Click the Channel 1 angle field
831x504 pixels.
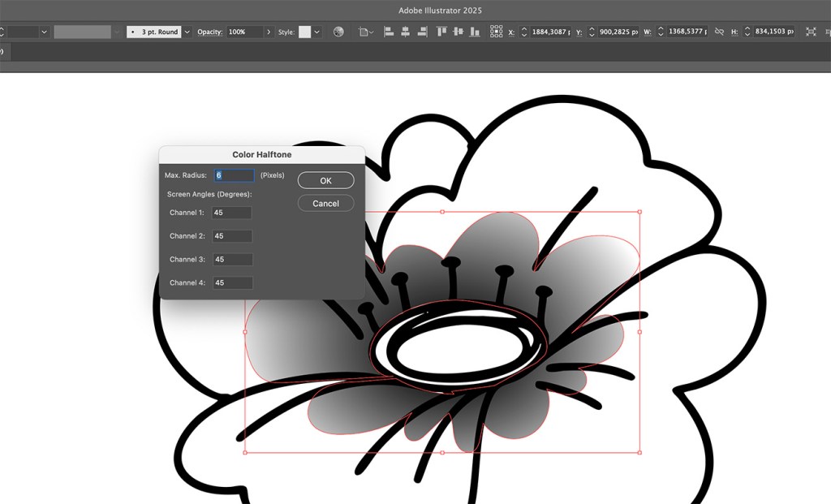(231, 213)
